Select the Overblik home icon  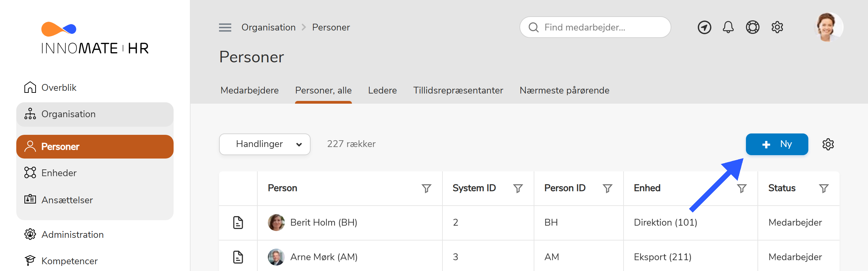pyautogui.click(x=30, y=87)
